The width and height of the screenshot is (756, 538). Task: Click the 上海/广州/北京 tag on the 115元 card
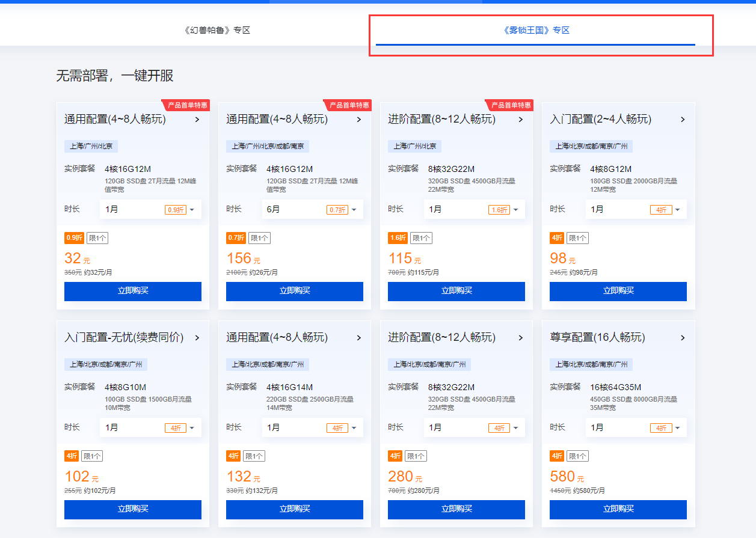point(415,146)
